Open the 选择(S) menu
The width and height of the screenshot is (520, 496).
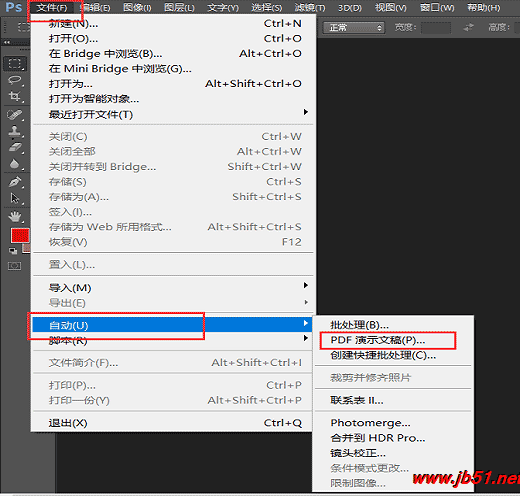(267, 8)
